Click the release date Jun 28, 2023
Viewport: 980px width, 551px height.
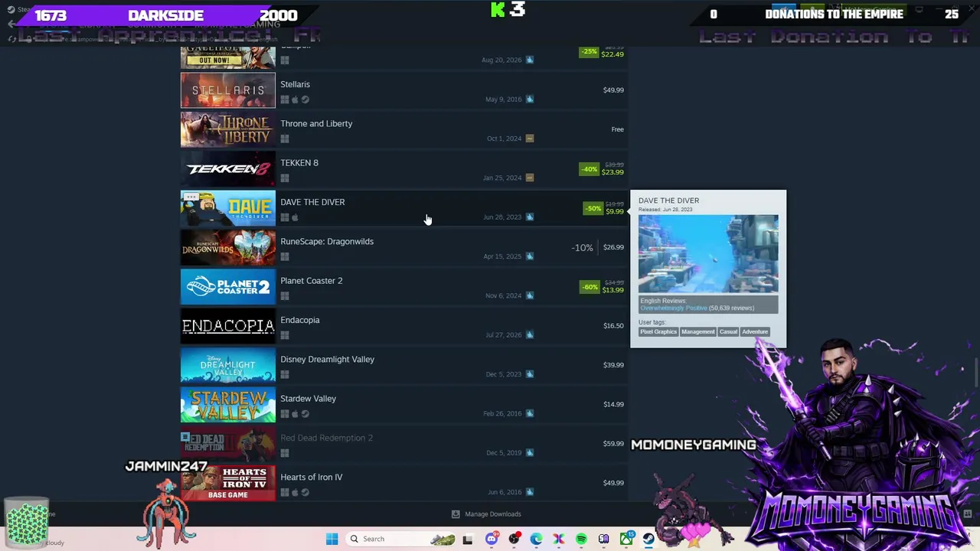[502, 217]
